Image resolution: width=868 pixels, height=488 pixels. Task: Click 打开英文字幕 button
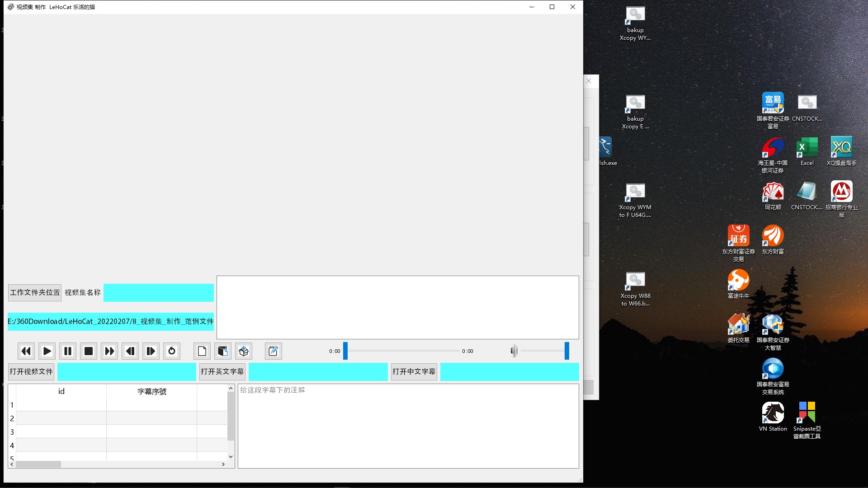coord(222,371)
